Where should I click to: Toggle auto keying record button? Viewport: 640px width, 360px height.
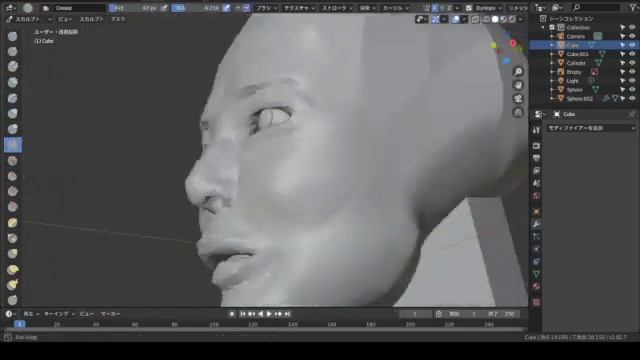[x=232, y=314]
